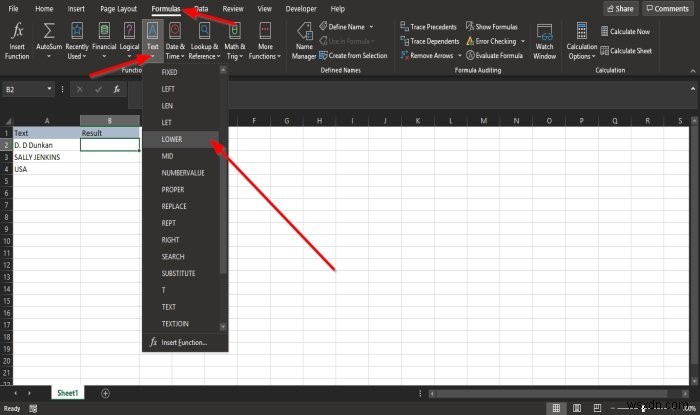Click the Select All corner button
Screen dimensions: 700x415
pos(7,121)
